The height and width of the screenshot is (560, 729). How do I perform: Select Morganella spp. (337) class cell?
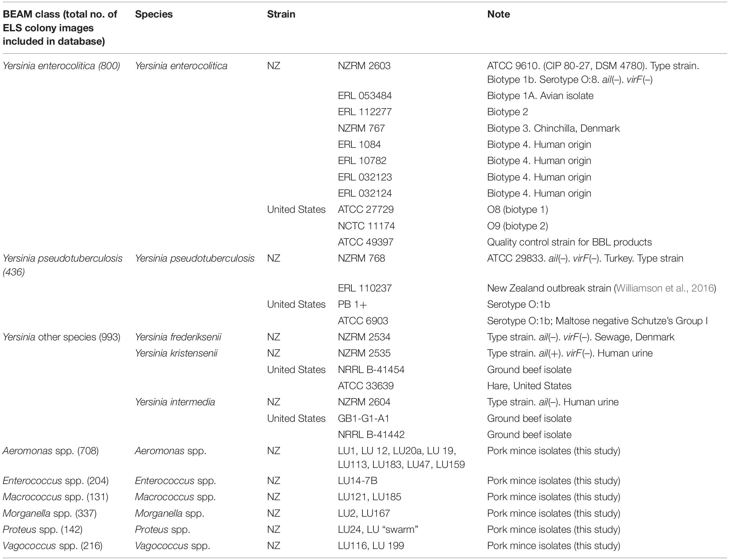tap(50, 513)
